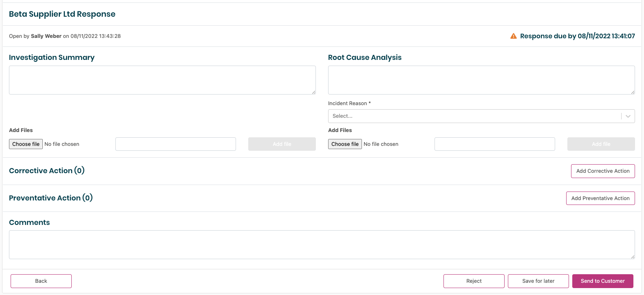Grab the Comments textarea resize handle
The image size is (644, 295).
[x=633, y=257]
